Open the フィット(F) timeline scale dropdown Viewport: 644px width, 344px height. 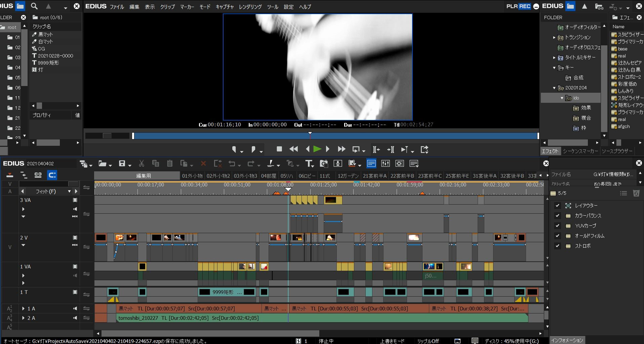coord(69,191)
